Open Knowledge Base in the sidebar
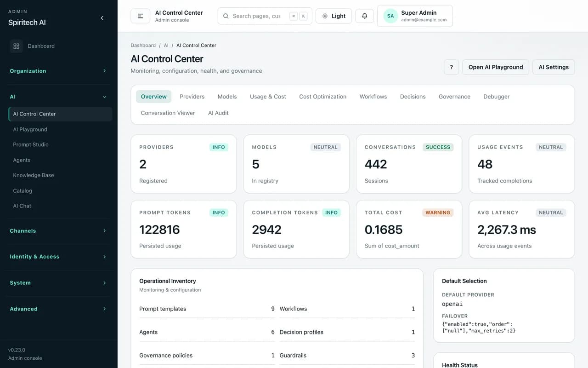Screen dimensions: 588x368 tap(60, 175)
